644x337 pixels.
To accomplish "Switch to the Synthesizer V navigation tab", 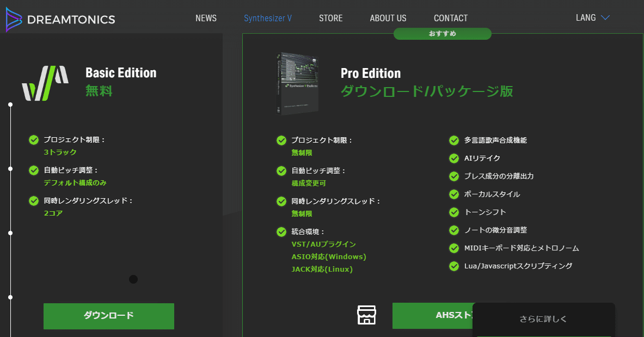I will click(268, 17).
